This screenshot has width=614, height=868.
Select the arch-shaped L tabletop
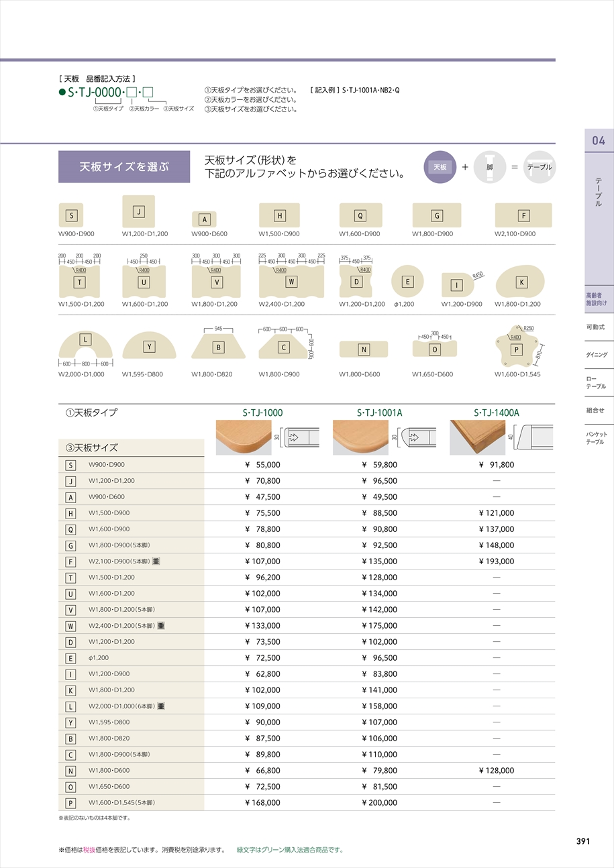pos(85,345)
